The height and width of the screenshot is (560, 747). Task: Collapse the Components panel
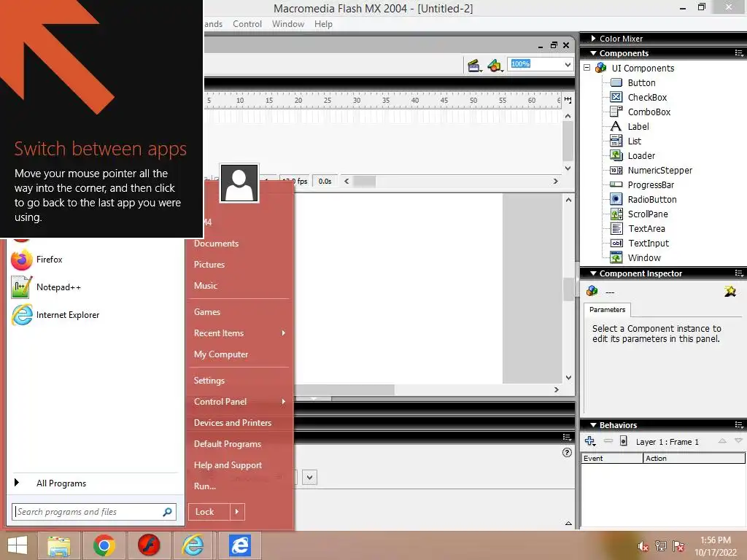593,52
